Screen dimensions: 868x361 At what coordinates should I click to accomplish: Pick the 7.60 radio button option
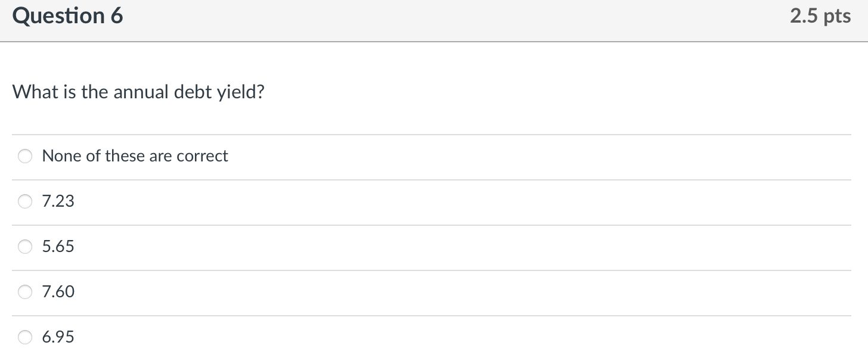click(25, 292)
